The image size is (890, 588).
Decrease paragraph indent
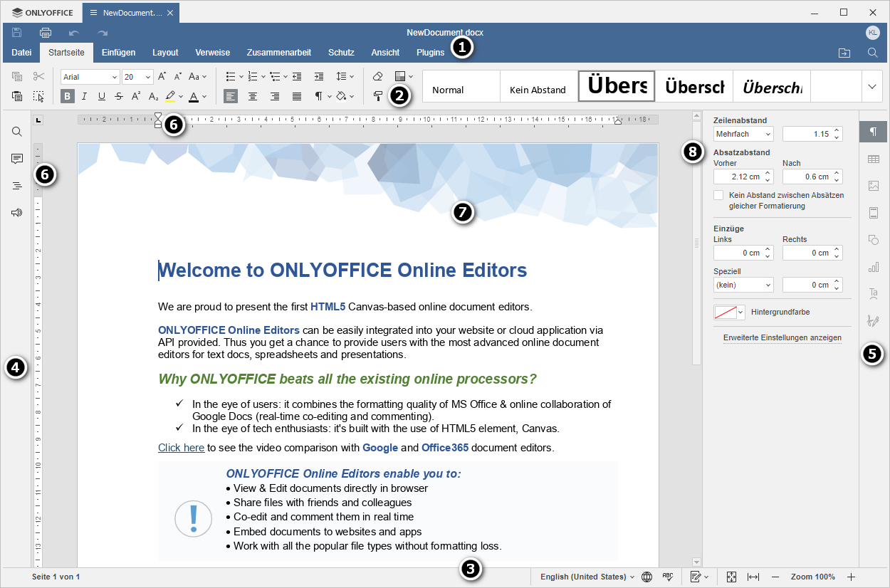pos(296,77)
